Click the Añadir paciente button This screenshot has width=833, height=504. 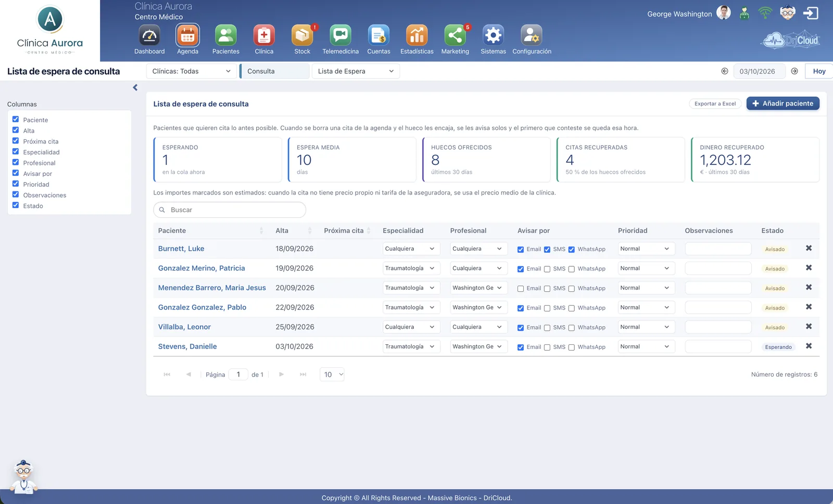pos(783,104)
